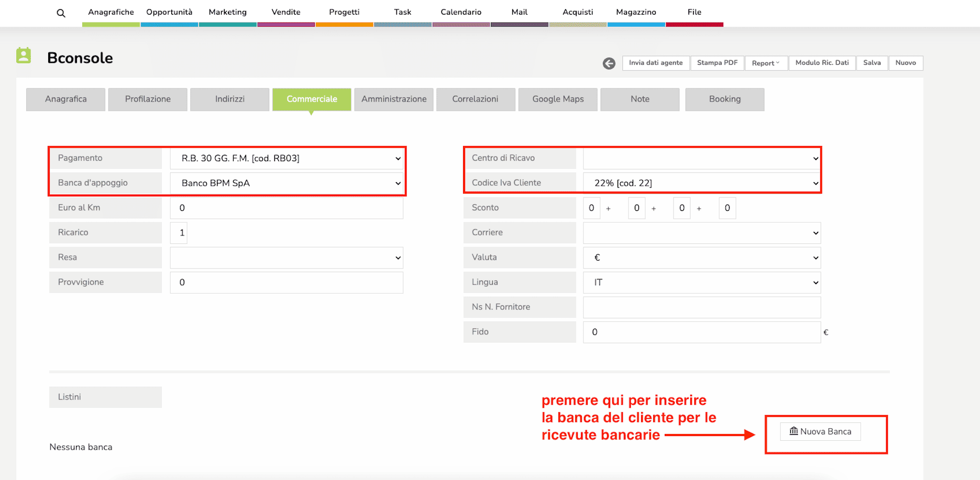Click the search magnifier icon
Viewport: 980px width, 480px height.
(61, 13)
